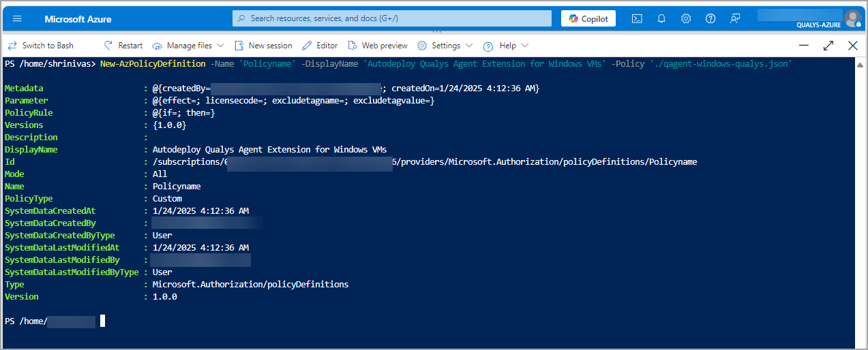Screen dimensions: 868x350
Task: Click the Metadata property label
Action: tap(24, 89)
